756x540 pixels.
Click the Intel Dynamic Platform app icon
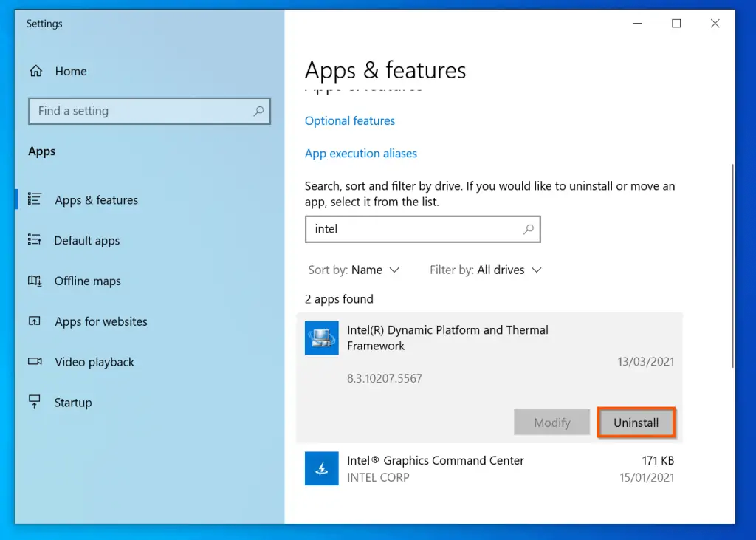click(321, 338)
